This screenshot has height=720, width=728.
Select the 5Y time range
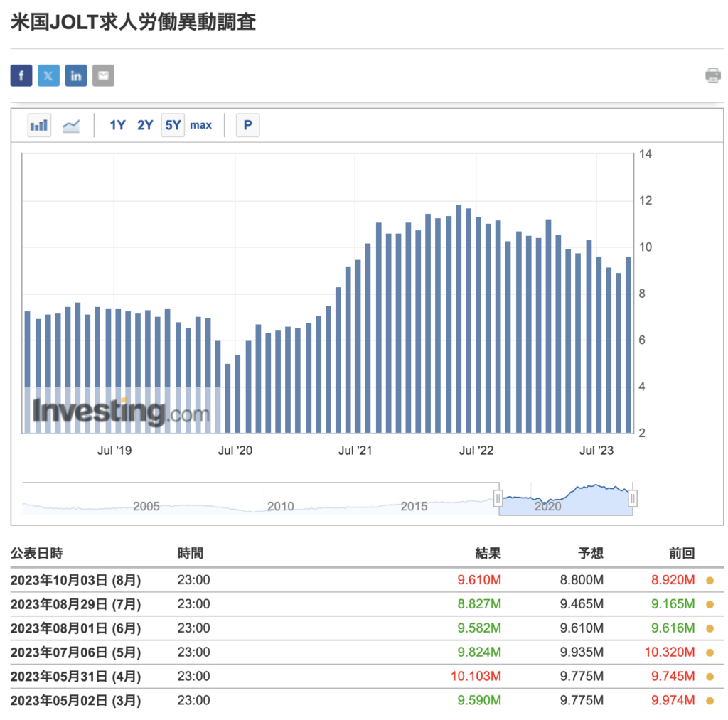click(173, 125)
